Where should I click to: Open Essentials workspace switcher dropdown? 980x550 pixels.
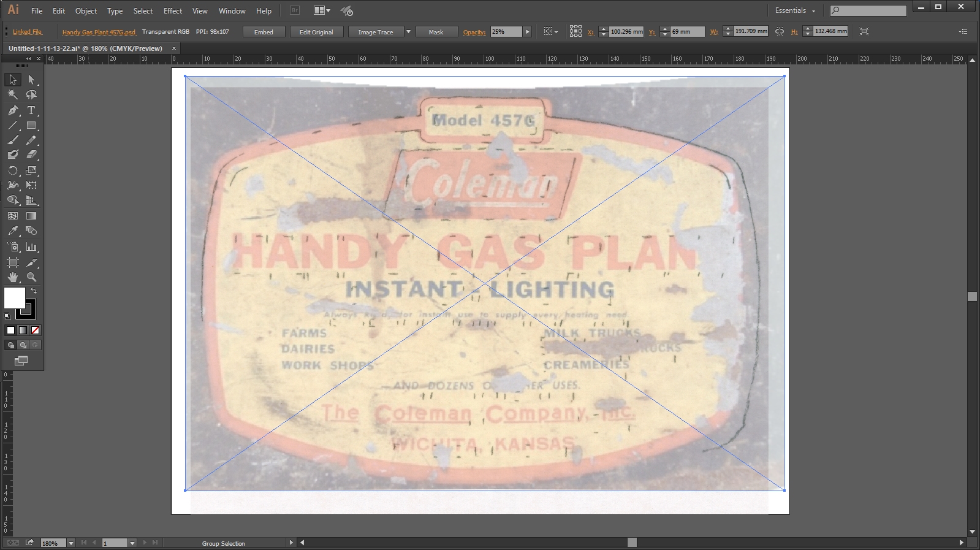pos(796,10)
